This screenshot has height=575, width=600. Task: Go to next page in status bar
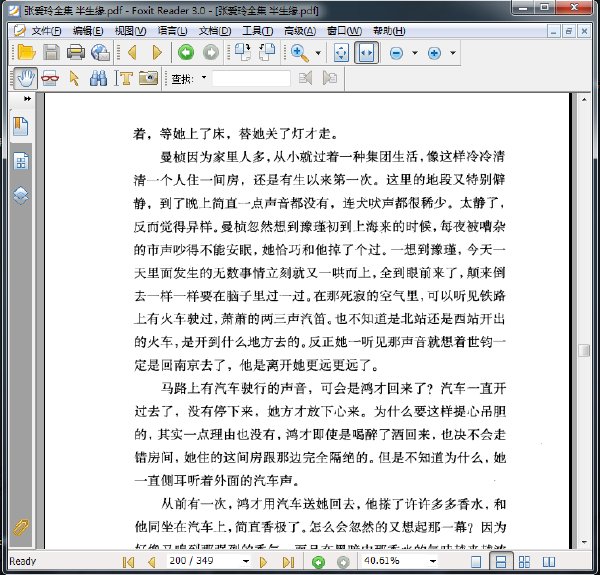(263, 562)
